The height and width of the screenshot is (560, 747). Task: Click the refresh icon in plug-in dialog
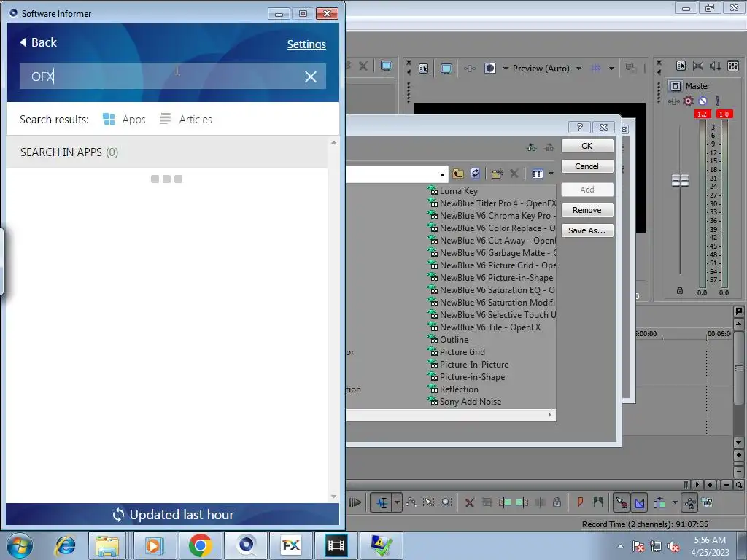(x=475, y=174)
